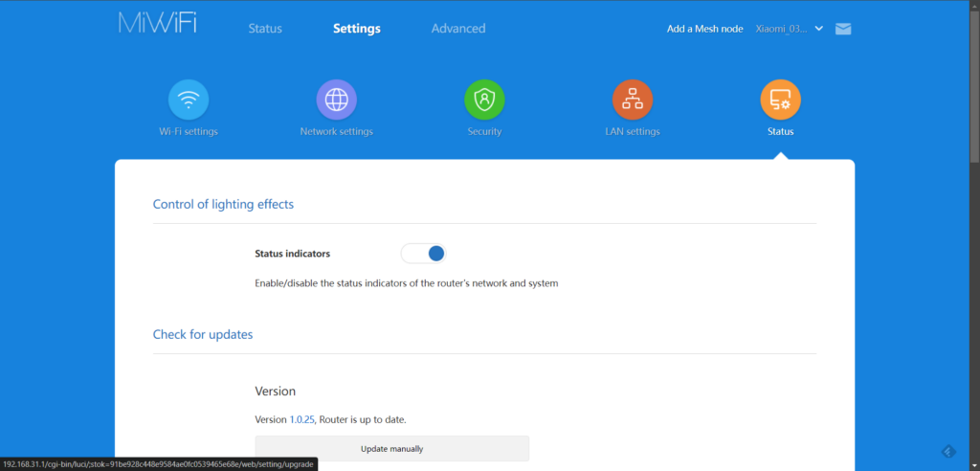980x471 pixels.
Task: Click the Feedly diamond icon at bottom right
Action: point(948,451)
